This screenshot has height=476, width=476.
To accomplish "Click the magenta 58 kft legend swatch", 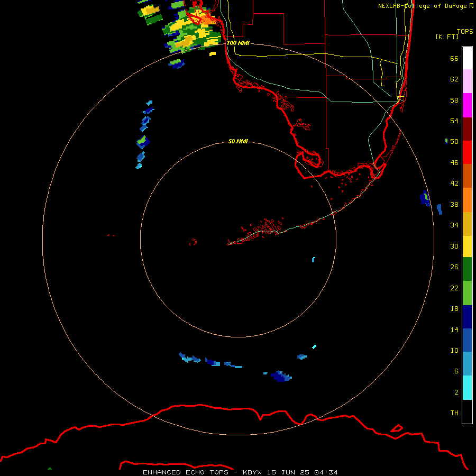I will pos(467,105).
